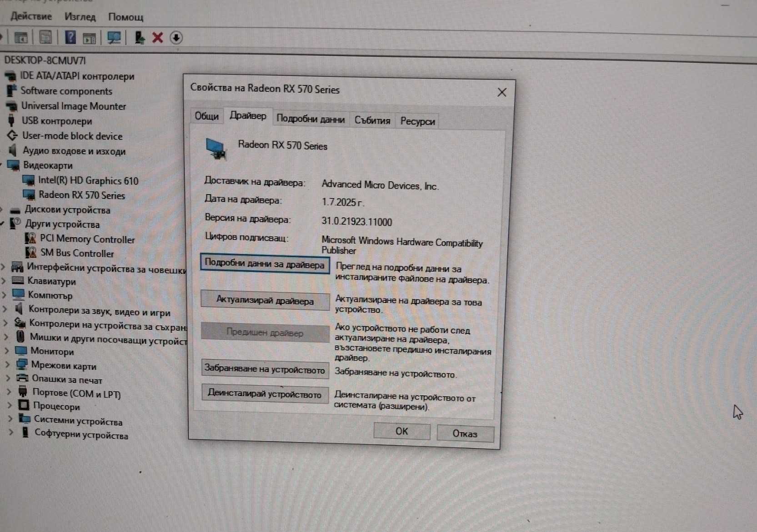Expand the Мрежови карти category
Viewport: 757px width, 532px height.
coord(8,364)
